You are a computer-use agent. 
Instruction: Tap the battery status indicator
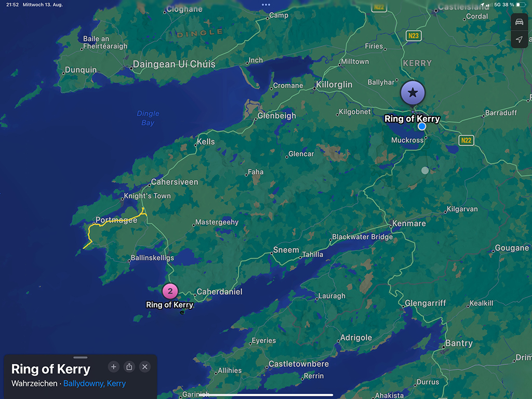[x=521, y=5]
